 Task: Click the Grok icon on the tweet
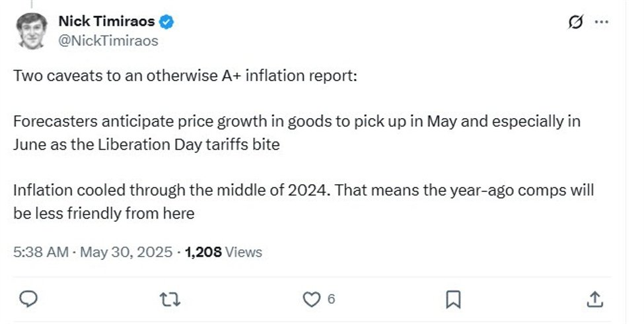pos(575,22)
